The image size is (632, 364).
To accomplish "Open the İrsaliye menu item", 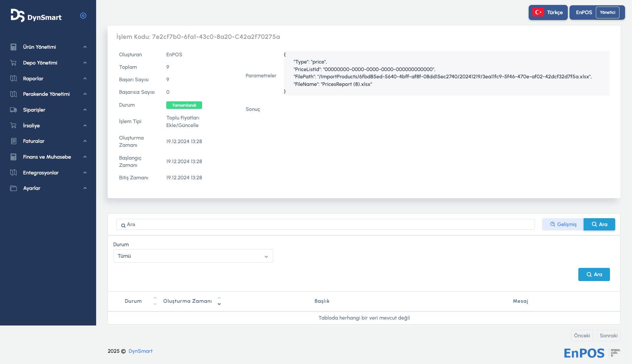I will [31, 126].
